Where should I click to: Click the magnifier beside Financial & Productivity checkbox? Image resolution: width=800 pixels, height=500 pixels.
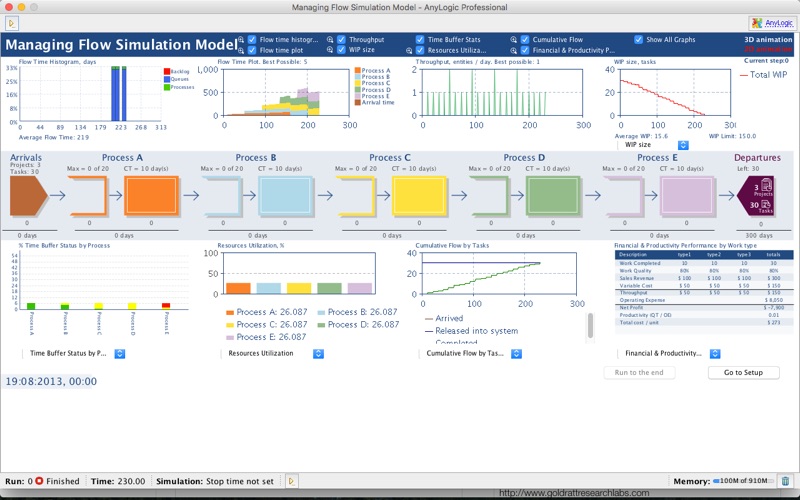pos(514,51)
